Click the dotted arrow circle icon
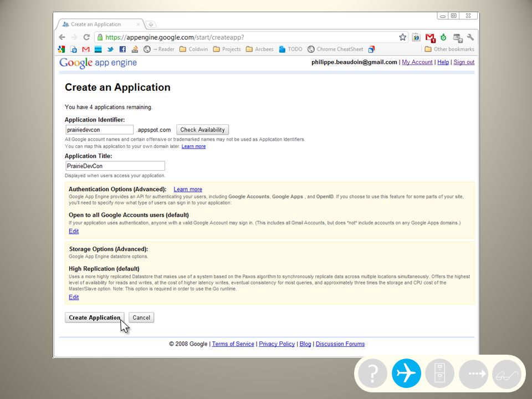The image size is (532, 399). (474, 373)
